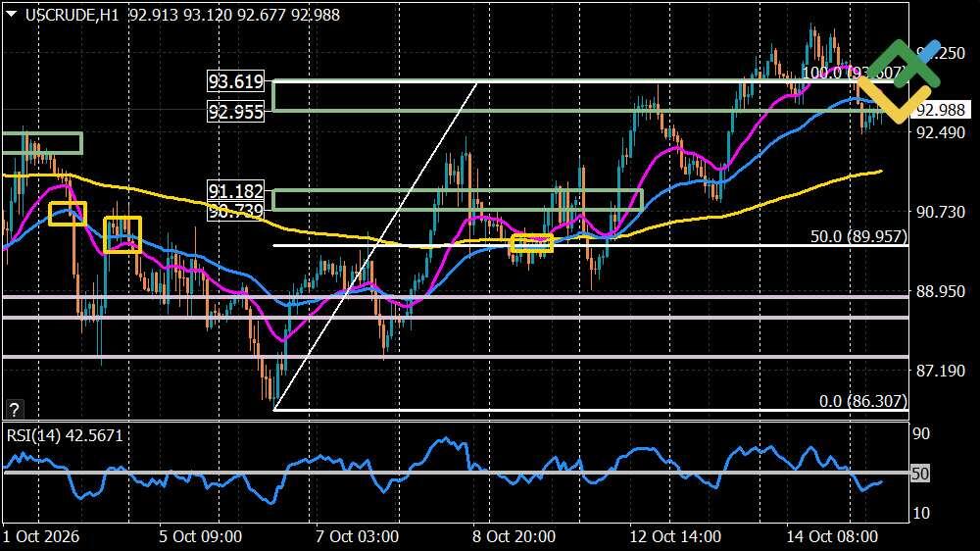Screen dimensions: 980x551
Task: Open the triangle menu beside USCRUDE,H1
Action: tap(12, 14)
